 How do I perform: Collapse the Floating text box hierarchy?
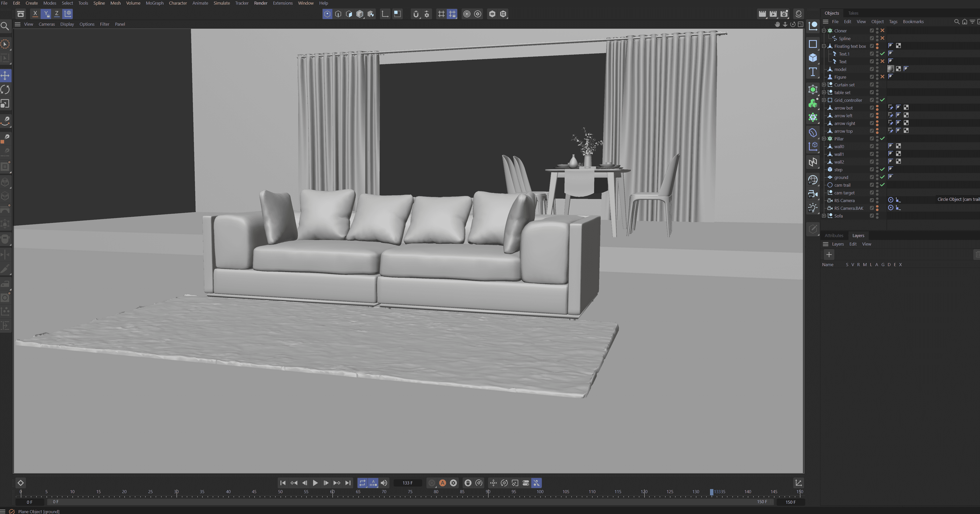(824, 46)
